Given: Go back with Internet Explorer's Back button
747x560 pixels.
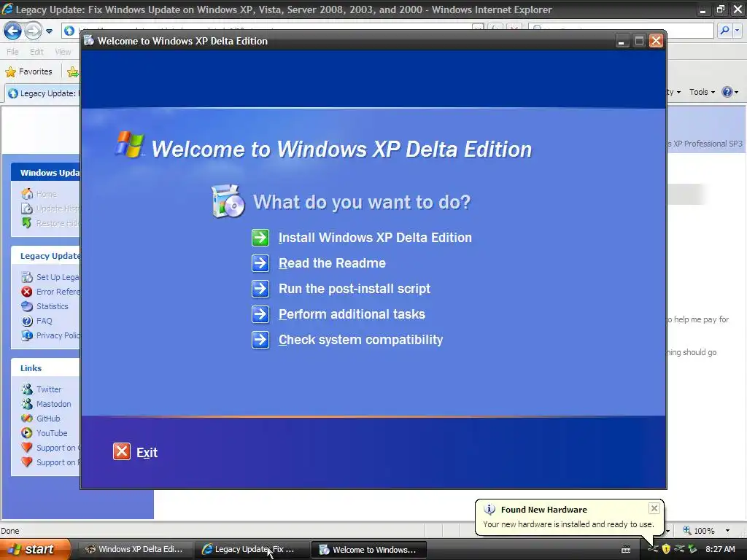Looking at the screenshot, I should (12, 31).
